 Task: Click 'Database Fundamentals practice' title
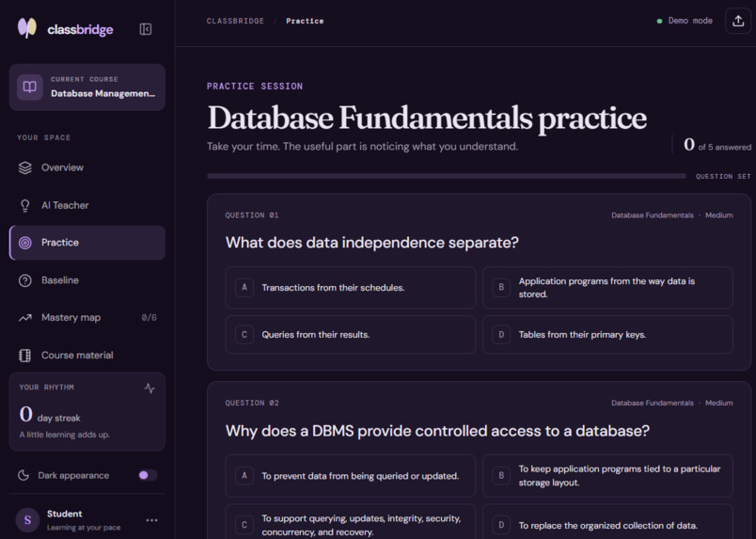pyautogui.click(x=427, y=118)
